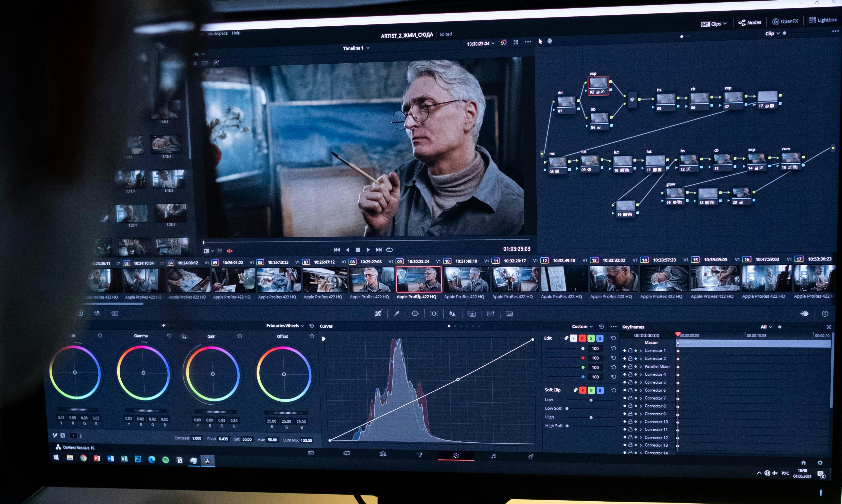Select the arrow pointer tool in node editor
This screenshot has height=504, width=842.
click(540, 41)
